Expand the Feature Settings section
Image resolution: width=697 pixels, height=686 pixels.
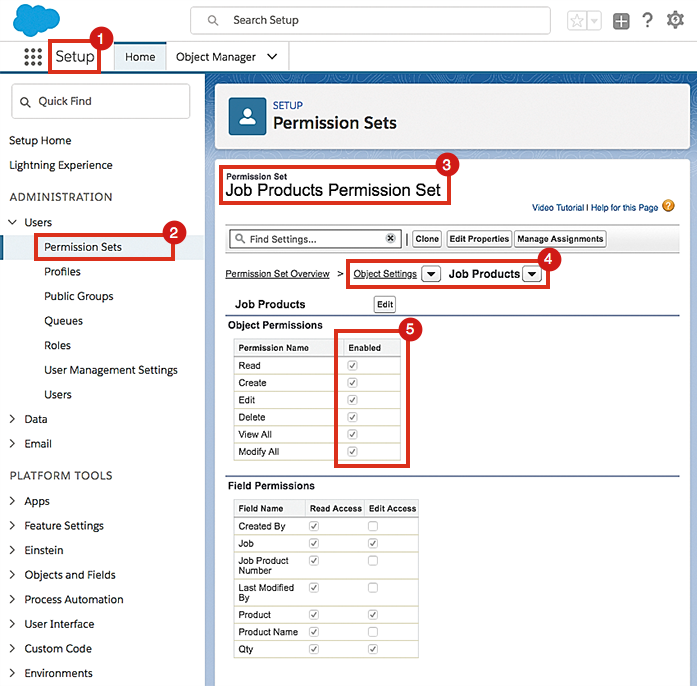coord(12,526)
